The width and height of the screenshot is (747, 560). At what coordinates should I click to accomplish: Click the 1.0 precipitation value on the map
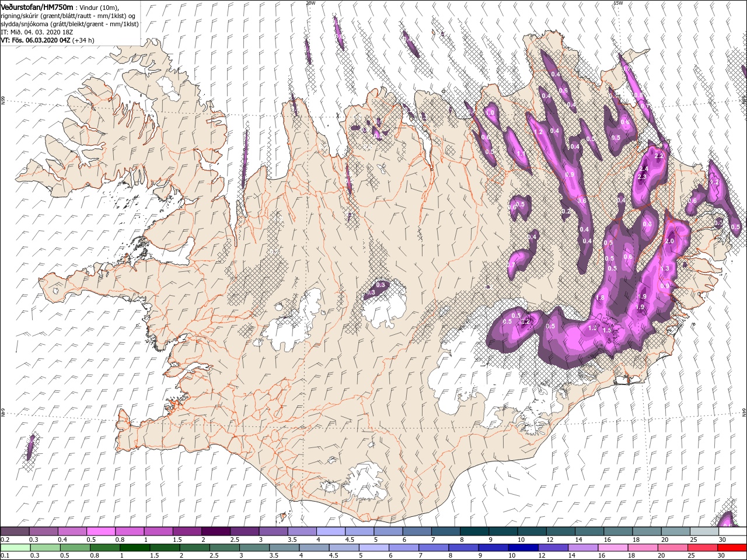coord(490,113)
